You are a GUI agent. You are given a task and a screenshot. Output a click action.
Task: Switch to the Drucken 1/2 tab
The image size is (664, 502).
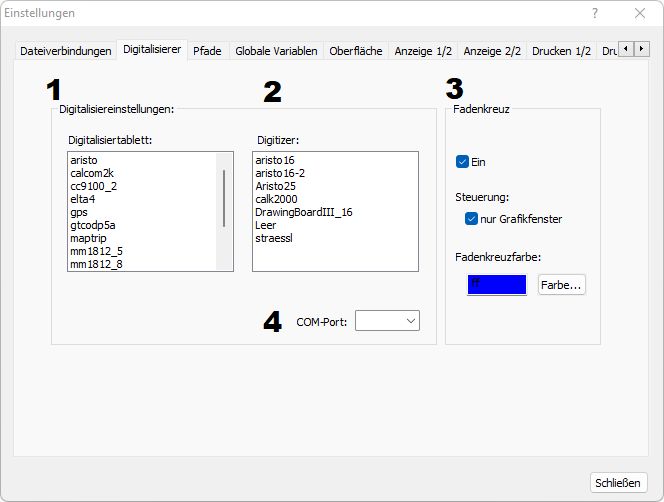click(x=561, y=50)
